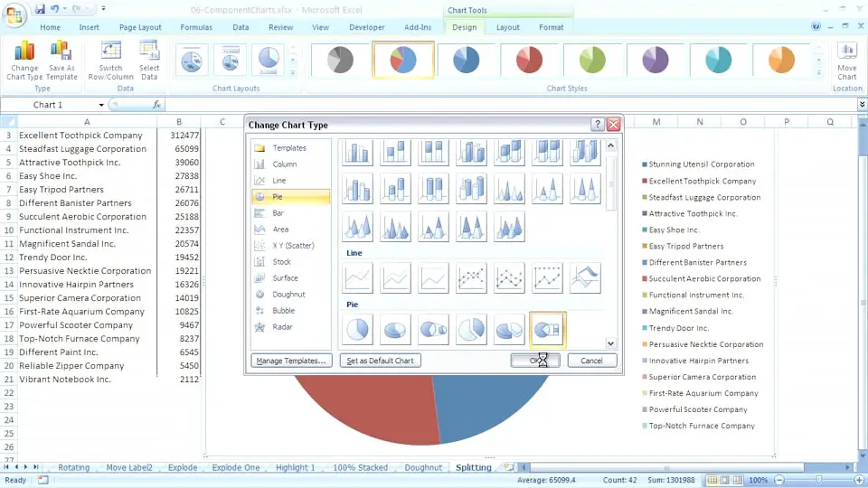Click the Undo icon in Quick Access toolbar

click(x=55, y=9)
